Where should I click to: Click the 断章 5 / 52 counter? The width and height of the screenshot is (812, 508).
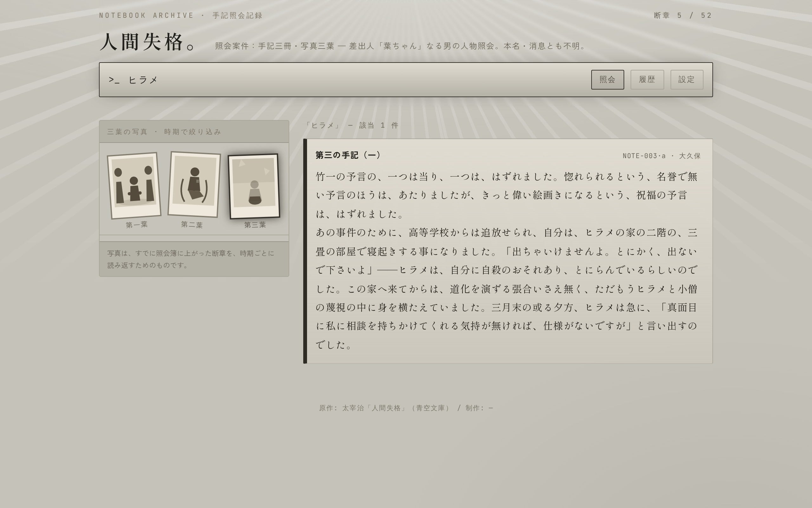(683, 16)
